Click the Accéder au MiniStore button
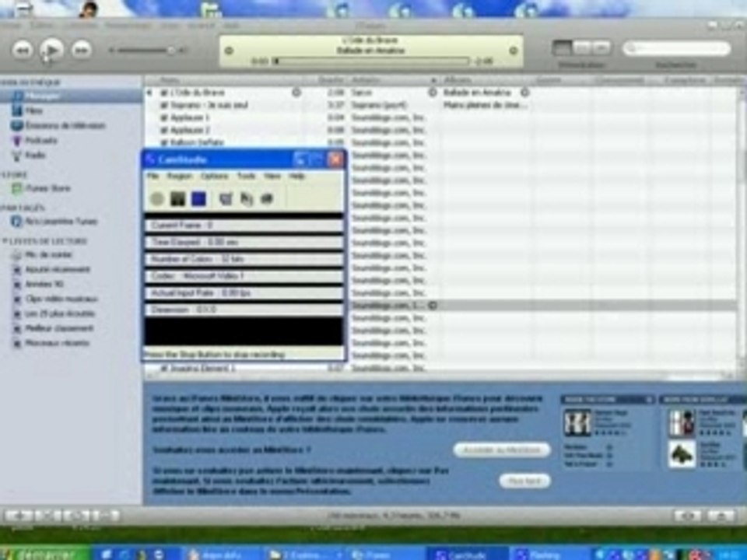Screen dimensions: 747x560 pyautogui.click(x=502, y=450)
